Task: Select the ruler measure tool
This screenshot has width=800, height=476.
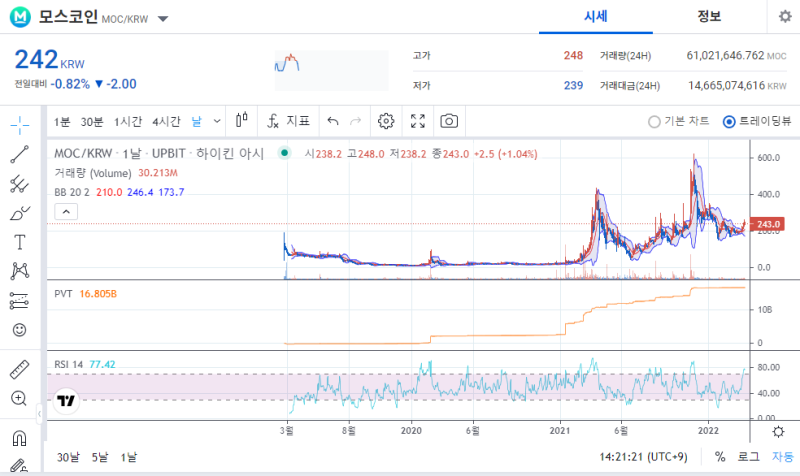Action: coord(19,369)
